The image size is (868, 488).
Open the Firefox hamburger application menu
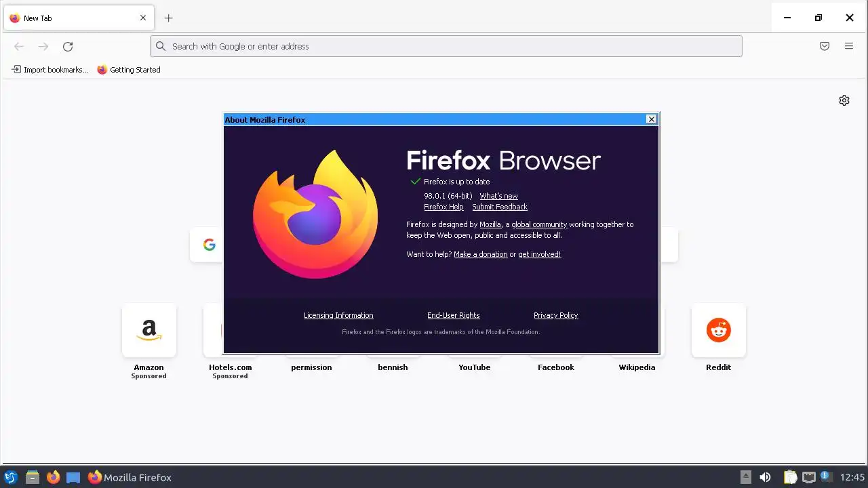pos(849,46)
